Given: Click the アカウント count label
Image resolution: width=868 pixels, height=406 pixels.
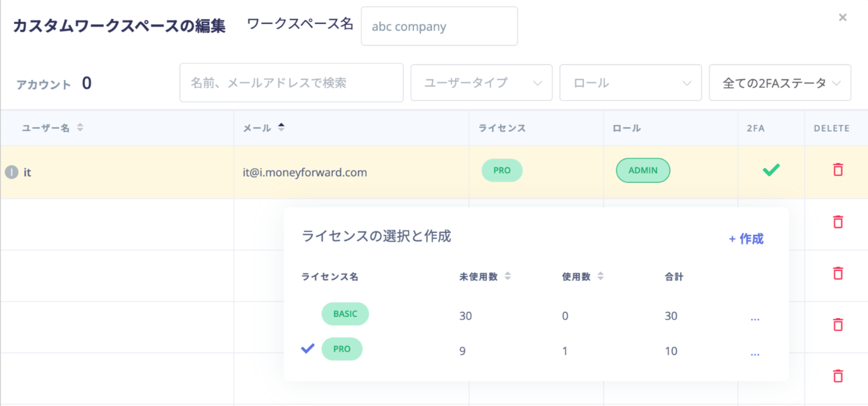Looking at the screenshot, I should coord(43,85).
